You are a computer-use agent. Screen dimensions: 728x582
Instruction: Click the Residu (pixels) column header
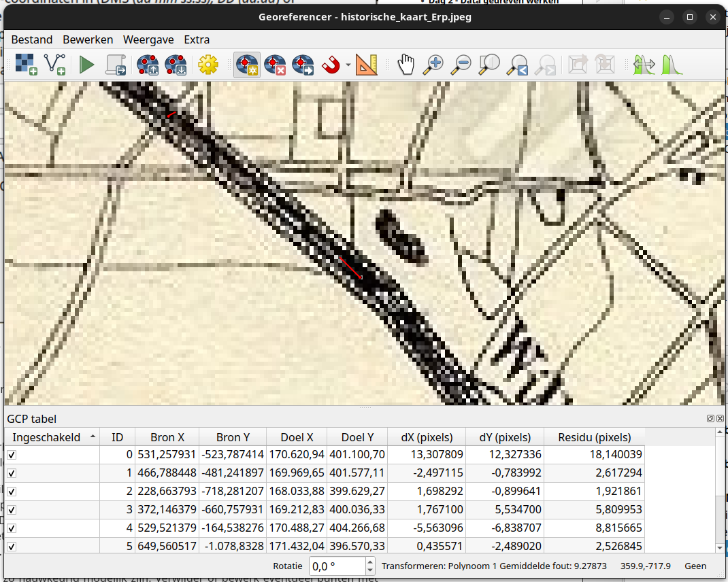coord(594,437)
